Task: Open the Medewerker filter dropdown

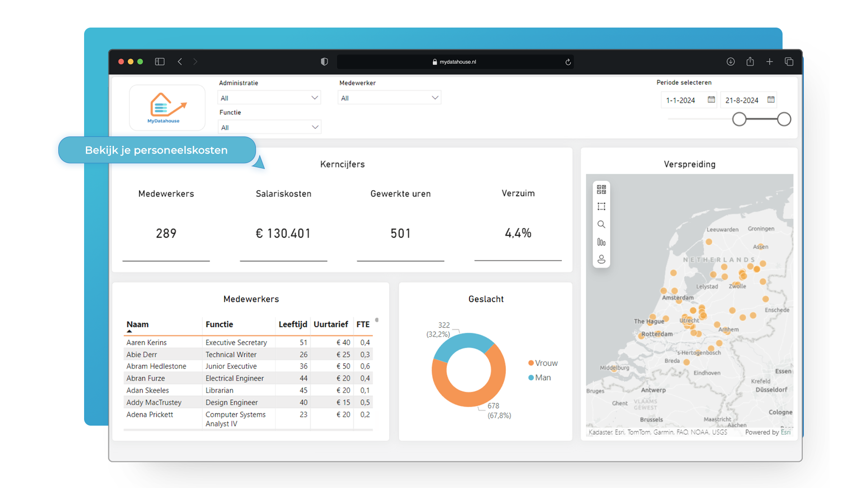Action: [435, 98]
